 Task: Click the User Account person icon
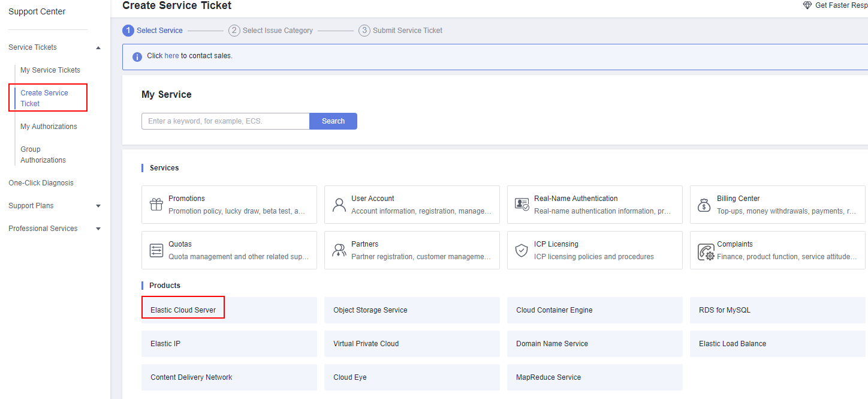click(339, 205)
